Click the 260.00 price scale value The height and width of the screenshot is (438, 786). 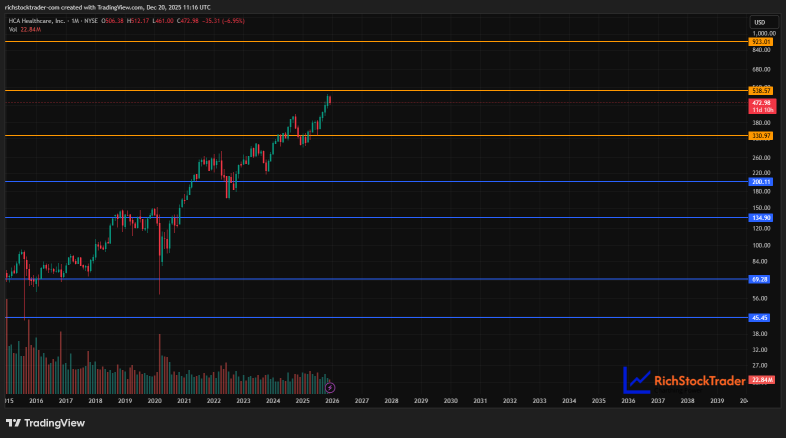[761, 158]
